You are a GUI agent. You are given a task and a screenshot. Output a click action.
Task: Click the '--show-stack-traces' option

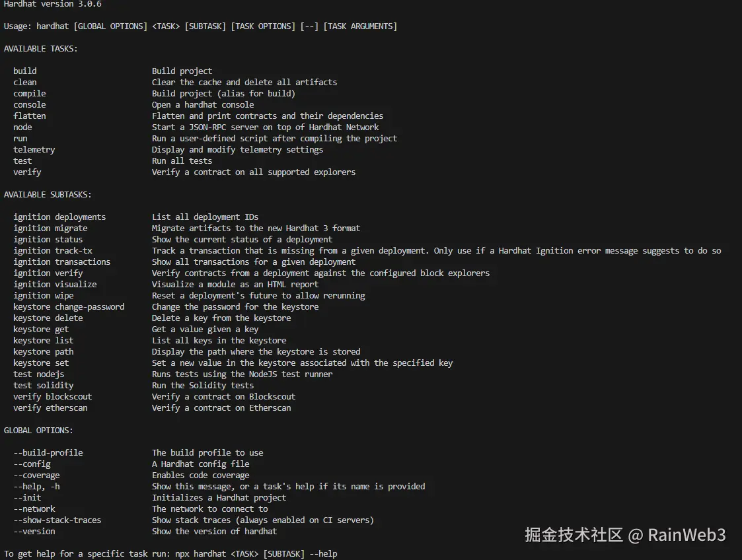57,520
